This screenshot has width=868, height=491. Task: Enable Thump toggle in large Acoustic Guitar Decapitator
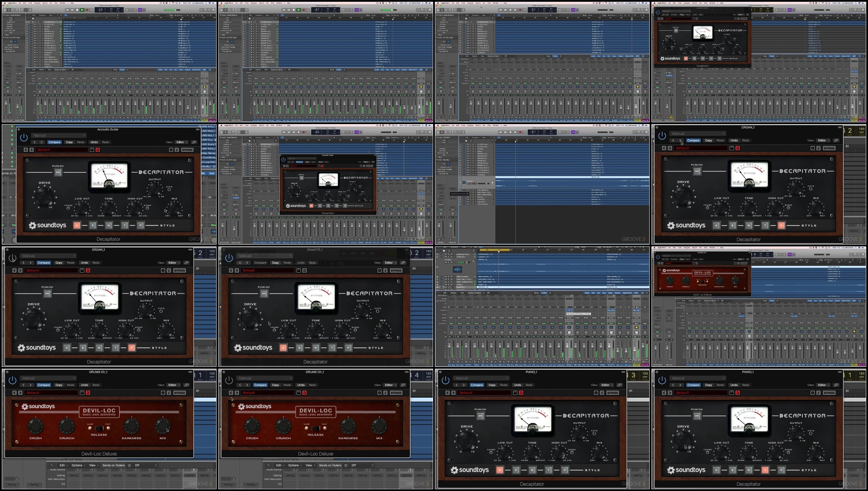point(68,208)
